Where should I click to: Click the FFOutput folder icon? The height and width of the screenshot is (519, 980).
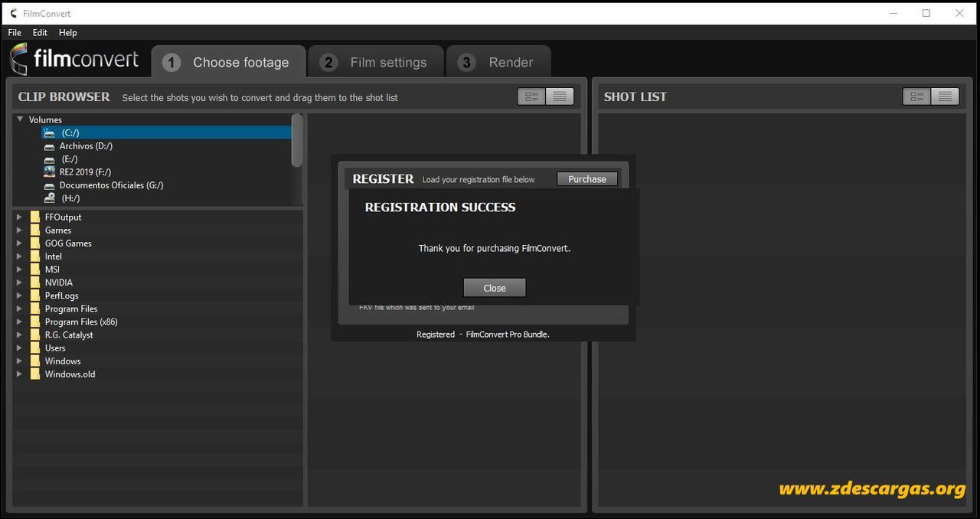pyautogui.click(x=35, y=217)
